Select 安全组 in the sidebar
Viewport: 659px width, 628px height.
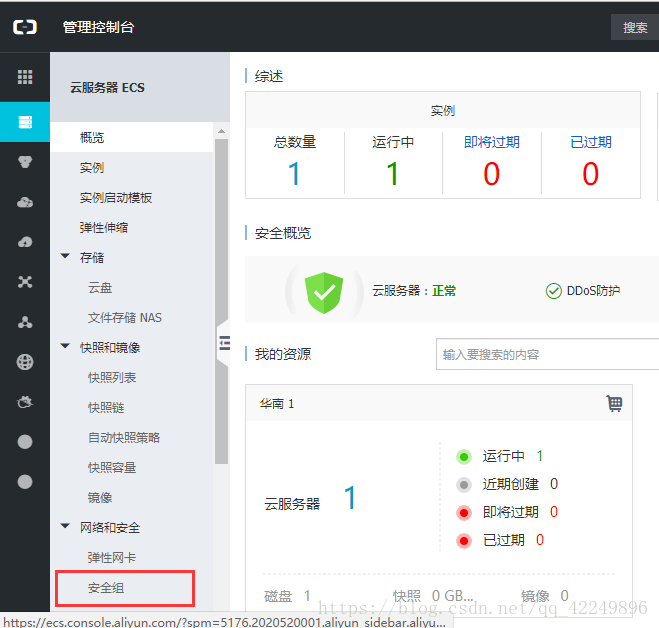[106, 588]
